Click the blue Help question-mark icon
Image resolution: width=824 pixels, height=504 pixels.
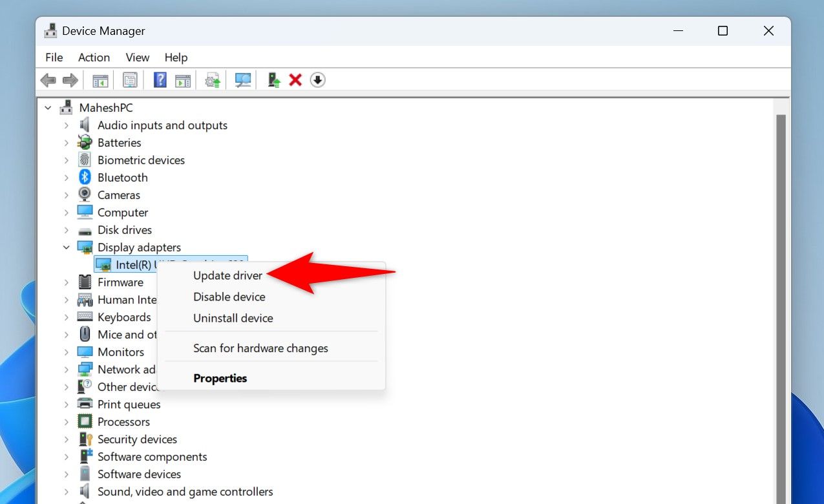tap(160, 80)
